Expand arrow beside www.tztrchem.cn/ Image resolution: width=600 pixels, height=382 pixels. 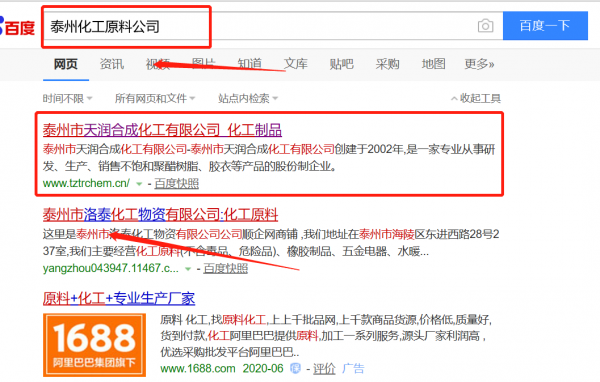(x=139, y=184)
